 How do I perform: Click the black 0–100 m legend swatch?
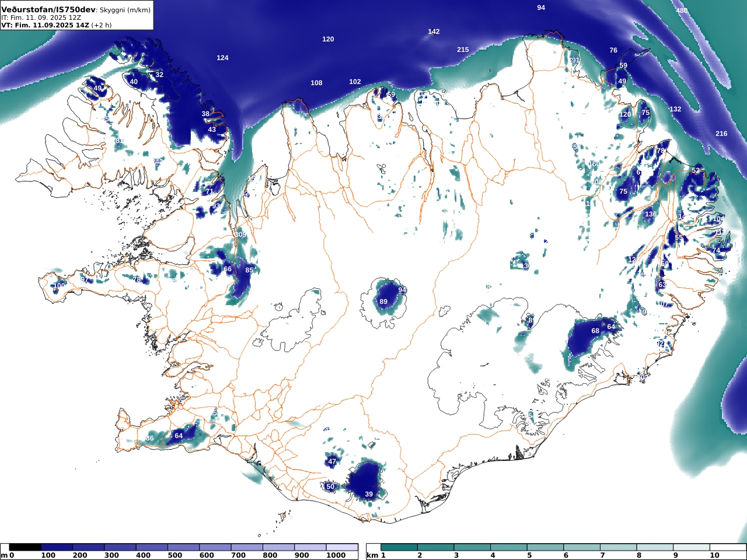(25, 547)
